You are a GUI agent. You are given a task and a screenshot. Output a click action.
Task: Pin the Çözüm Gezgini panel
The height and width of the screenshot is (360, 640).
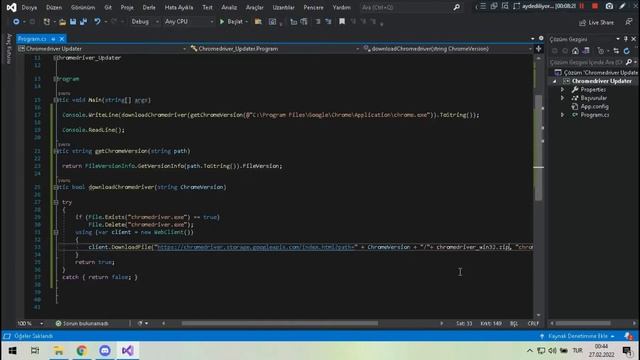click(x=626, y=39)
